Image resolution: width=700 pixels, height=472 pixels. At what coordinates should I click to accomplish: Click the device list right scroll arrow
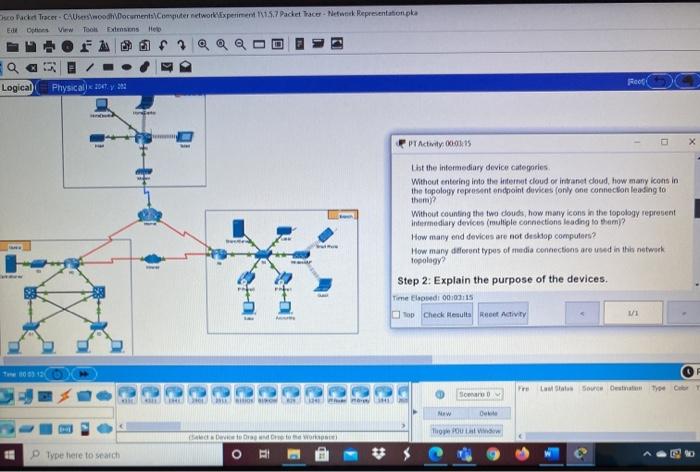pyautogui.click(x=403, y=426)
